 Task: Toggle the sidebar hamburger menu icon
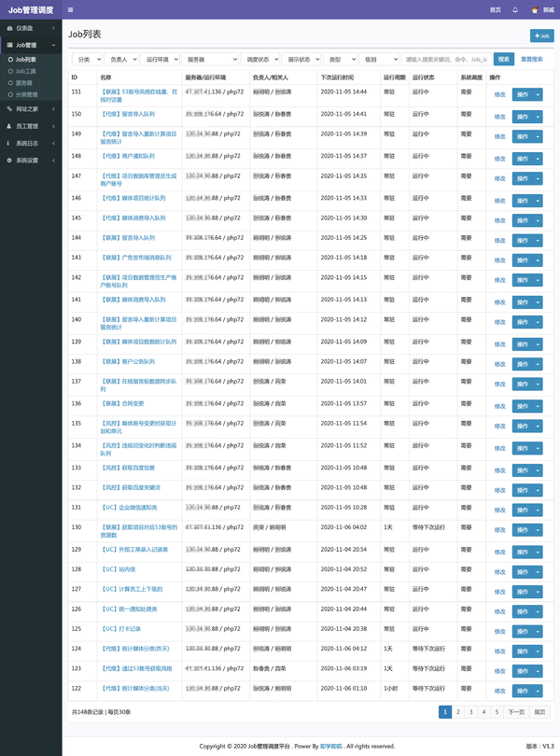pos(70,9)
